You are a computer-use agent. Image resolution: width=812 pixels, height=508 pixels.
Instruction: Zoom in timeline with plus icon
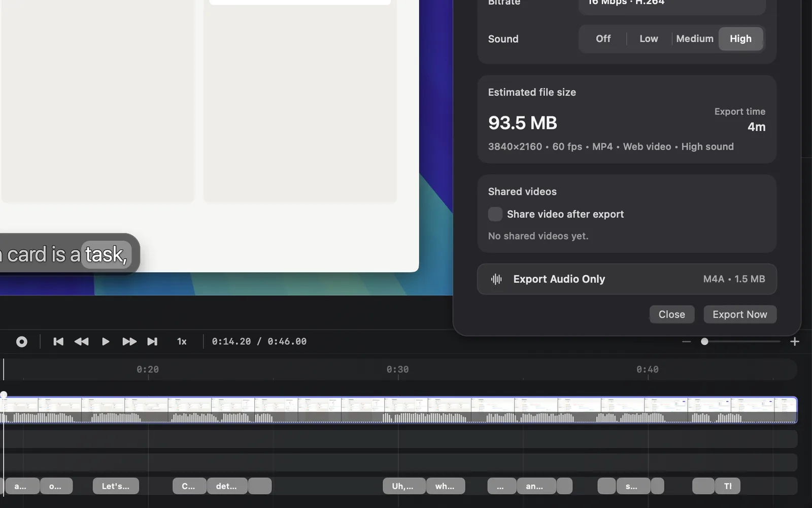795,342
